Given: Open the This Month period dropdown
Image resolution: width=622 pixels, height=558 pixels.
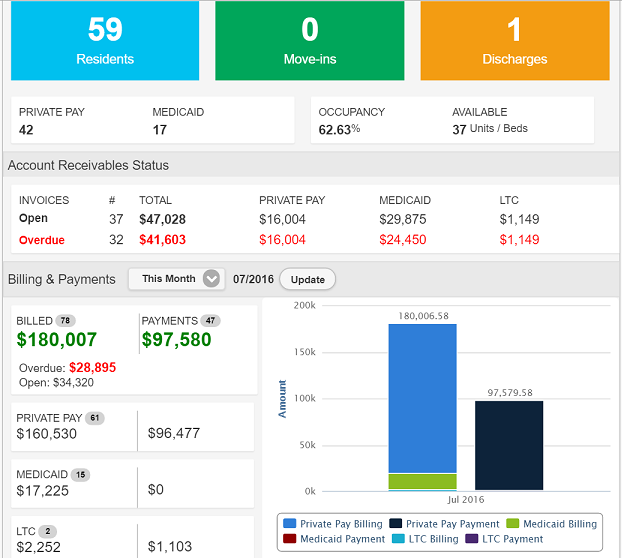Looking at the screenshot, I should [175, 279].
